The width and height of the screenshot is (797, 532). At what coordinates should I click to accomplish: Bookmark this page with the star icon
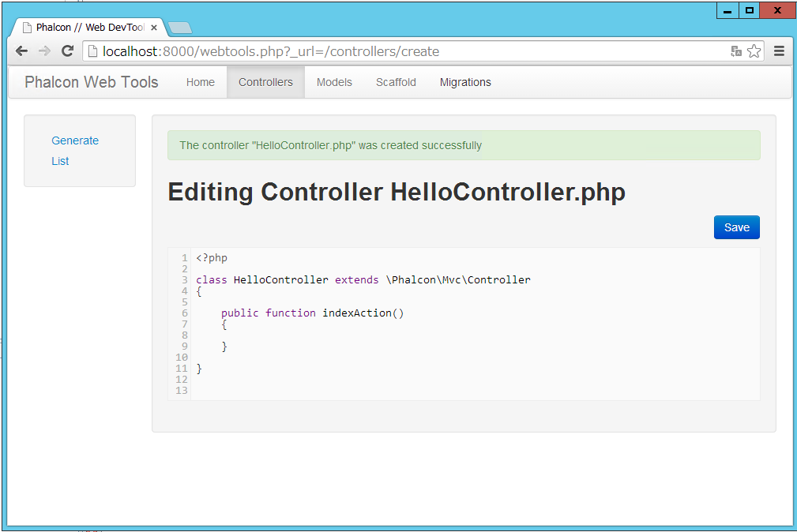(x=754, y=51)
